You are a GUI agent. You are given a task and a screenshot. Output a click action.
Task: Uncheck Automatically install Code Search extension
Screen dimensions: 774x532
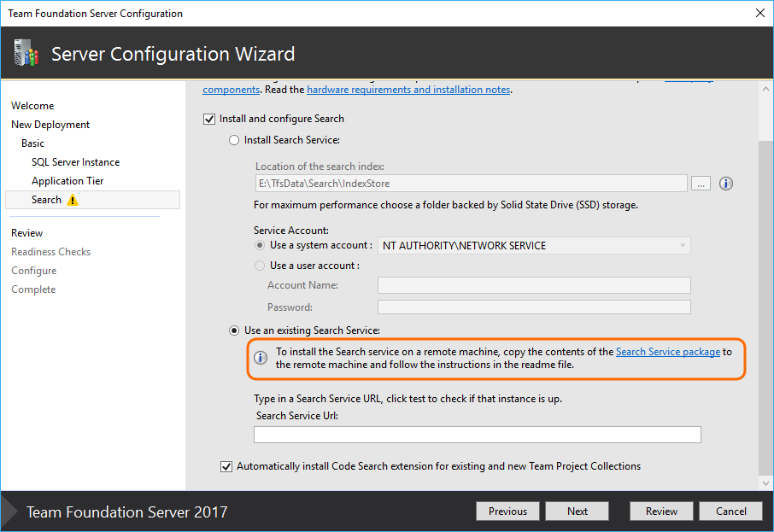226,466
